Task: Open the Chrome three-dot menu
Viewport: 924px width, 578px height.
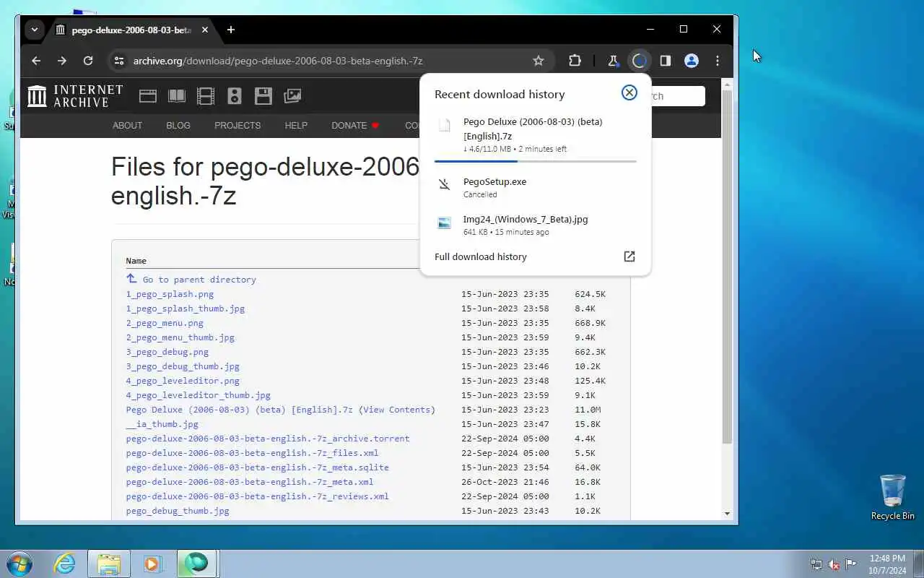Action: point(717,61)
